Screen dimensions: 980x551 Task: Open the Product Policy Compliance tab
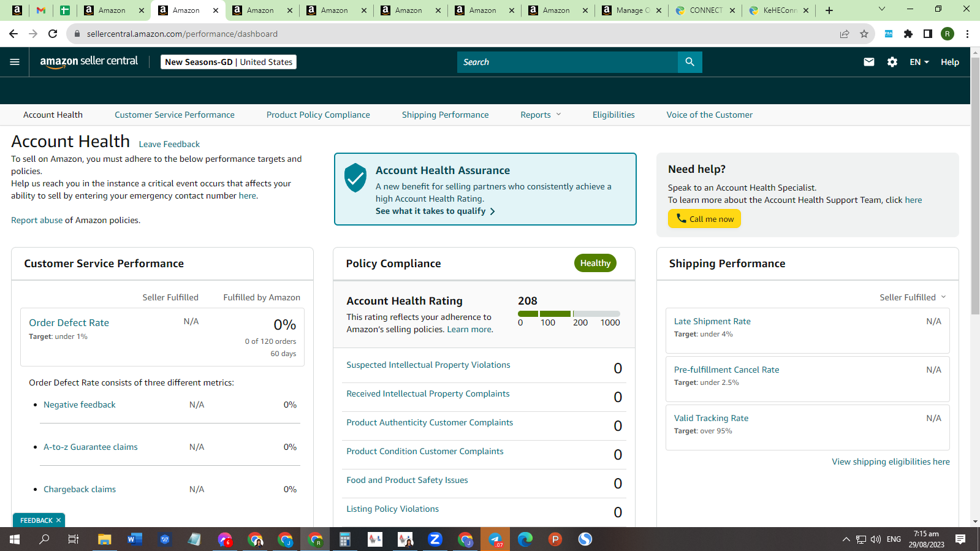(318, 115)
